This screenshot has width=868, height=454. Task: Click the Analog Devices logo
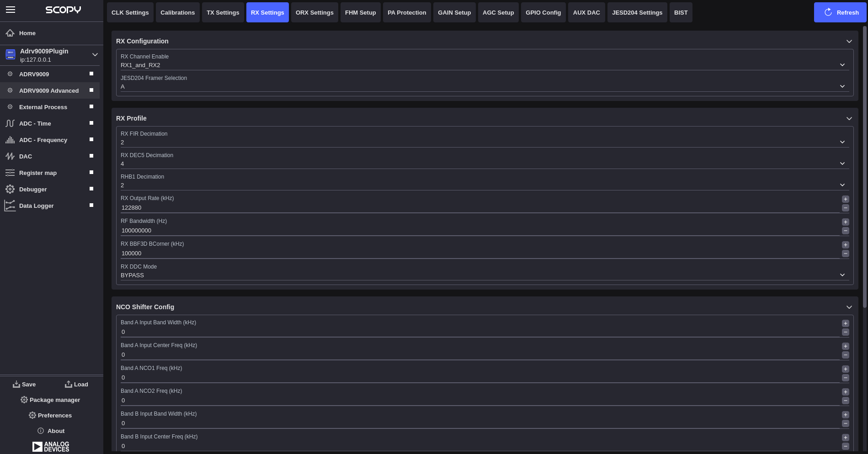click(x=51, y=446)
